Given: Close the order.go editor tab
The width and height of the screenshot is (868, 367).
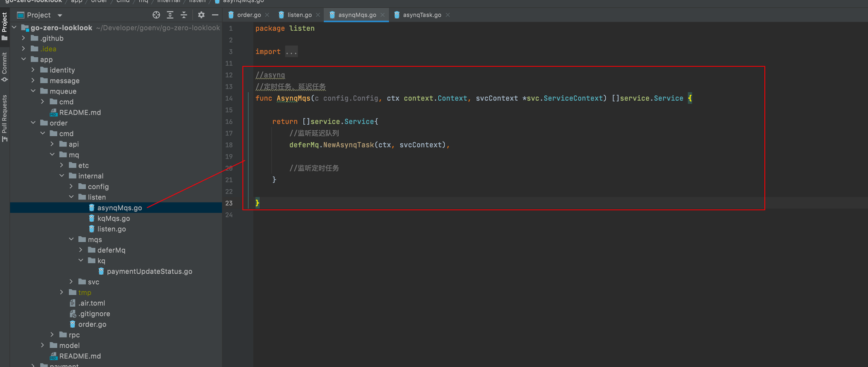Looking at the screenshot, I should click(x=267, y=15).
